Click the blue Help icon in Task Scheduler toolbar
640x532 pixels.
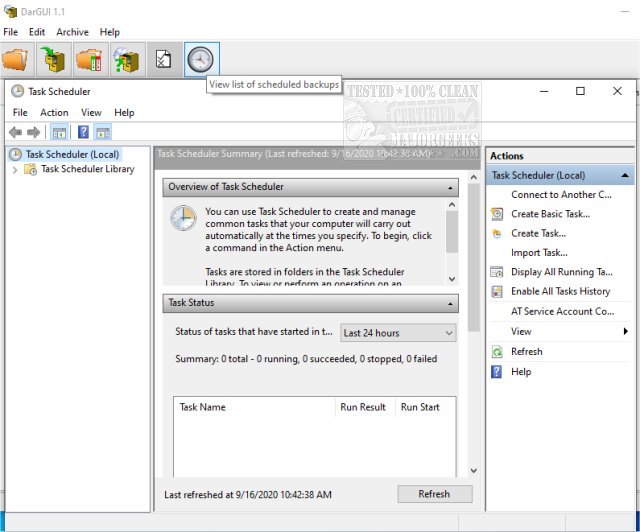click(83, 132)
